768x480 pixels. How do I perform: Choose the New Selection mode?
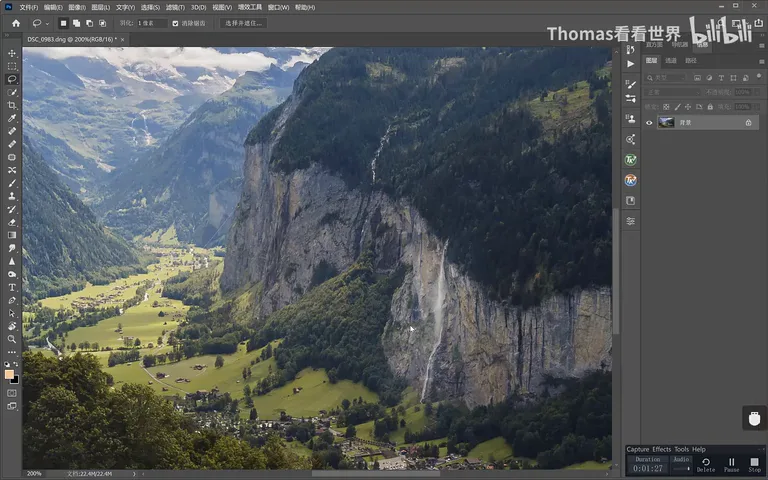(x=63, y=23)
